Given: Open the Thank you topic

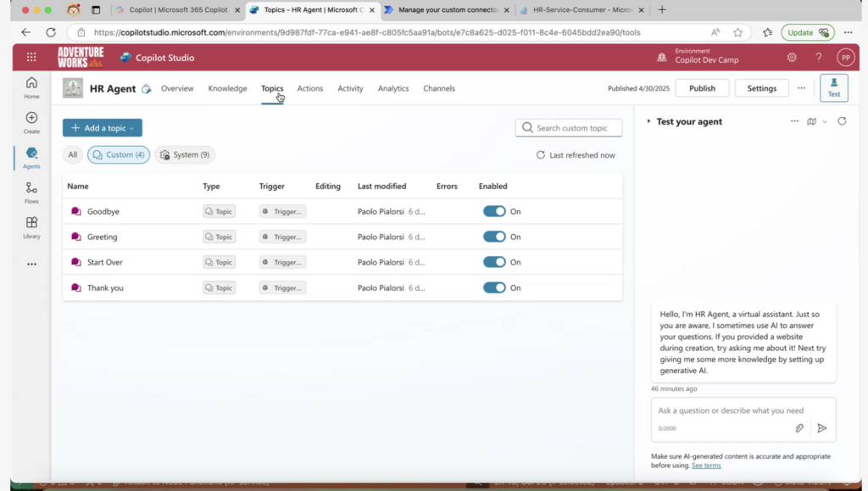Looking at the screenshot, I should [105, 287].
